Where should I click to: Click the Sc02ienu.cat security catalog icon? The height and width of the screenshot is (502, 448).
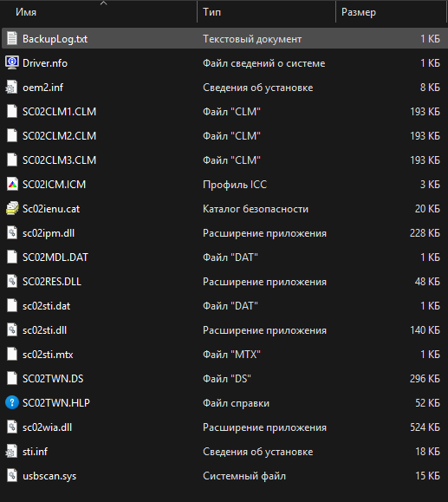12,208
